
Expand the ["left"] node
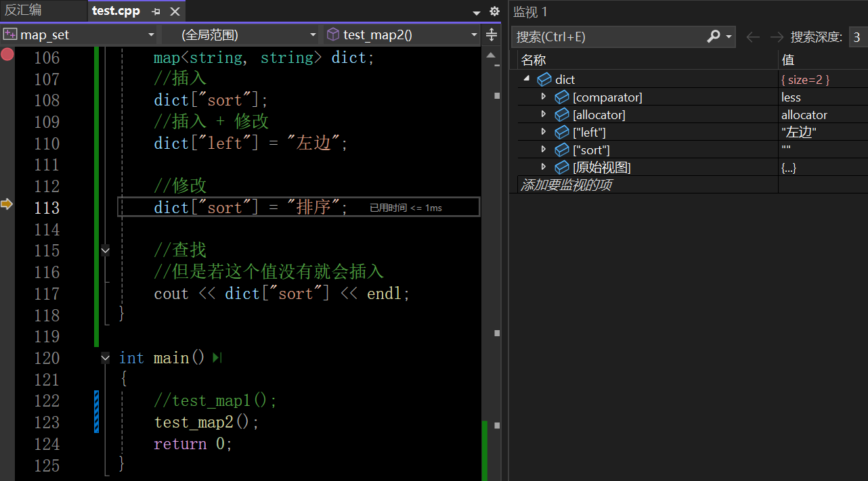pos(543,131)
